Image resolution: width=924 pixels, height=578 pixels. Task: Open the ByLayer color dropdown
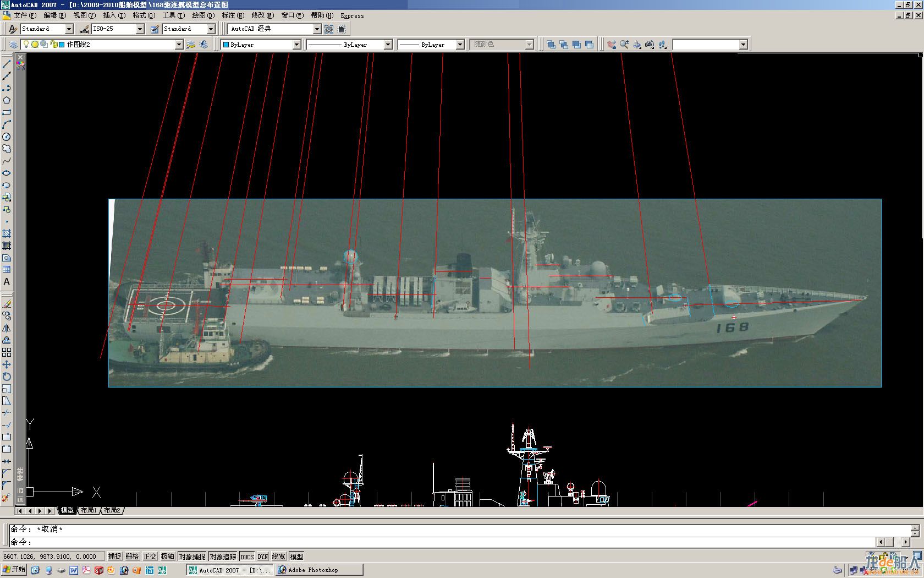point(296,45)
